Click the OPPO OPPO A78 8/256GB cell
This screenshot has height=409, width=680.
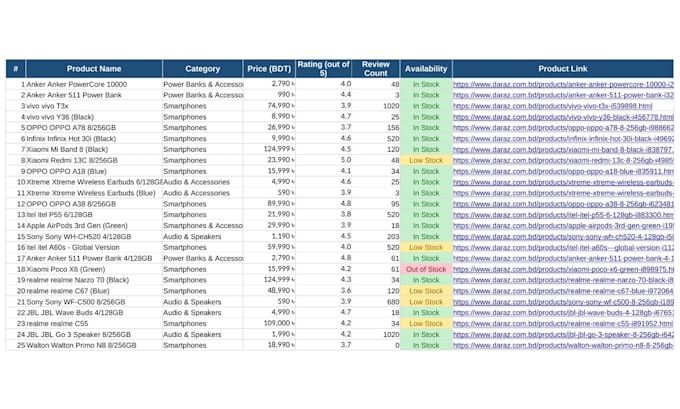click(94, 128)
